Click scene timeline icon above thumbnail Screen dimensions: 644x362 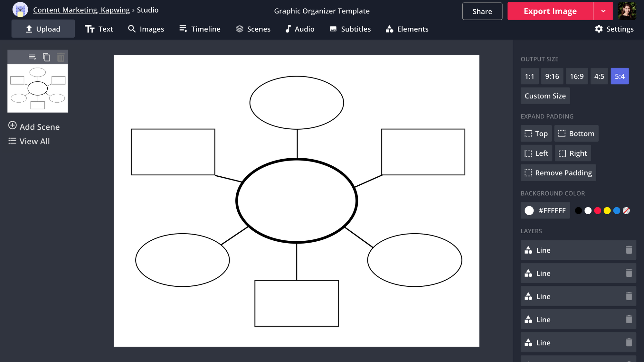click(x=32, y=57)
